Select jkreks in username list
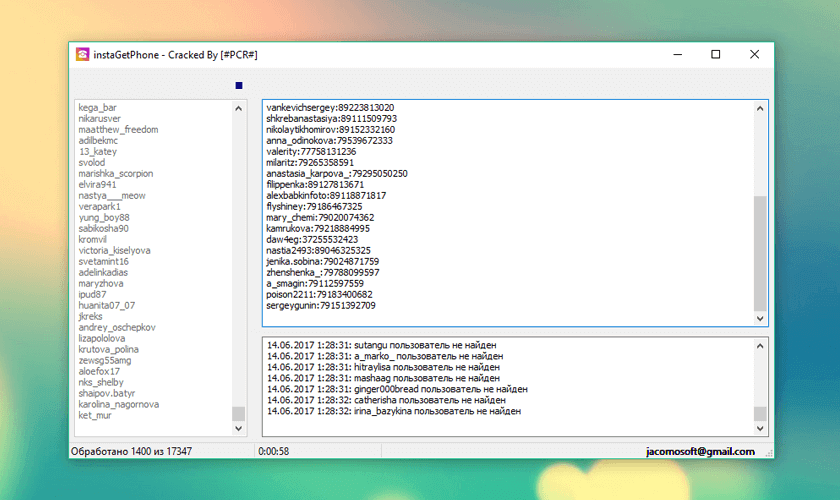 (90, 316)
